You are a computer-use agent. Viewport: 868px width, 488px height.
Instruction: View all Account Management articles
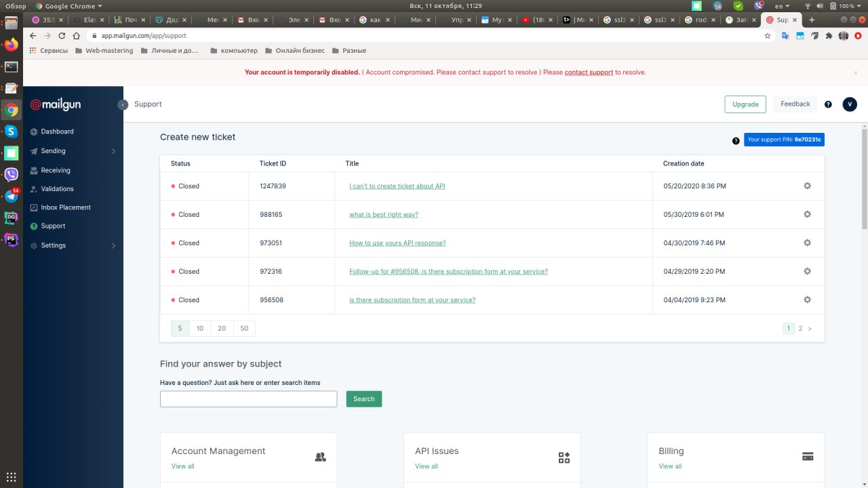coord(183,466)
